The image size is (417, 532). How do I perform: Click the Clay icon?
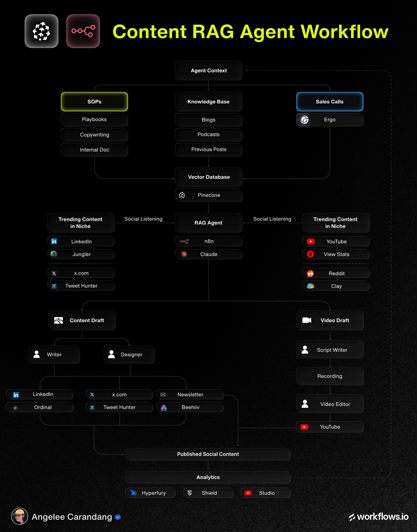coord(311,286)
